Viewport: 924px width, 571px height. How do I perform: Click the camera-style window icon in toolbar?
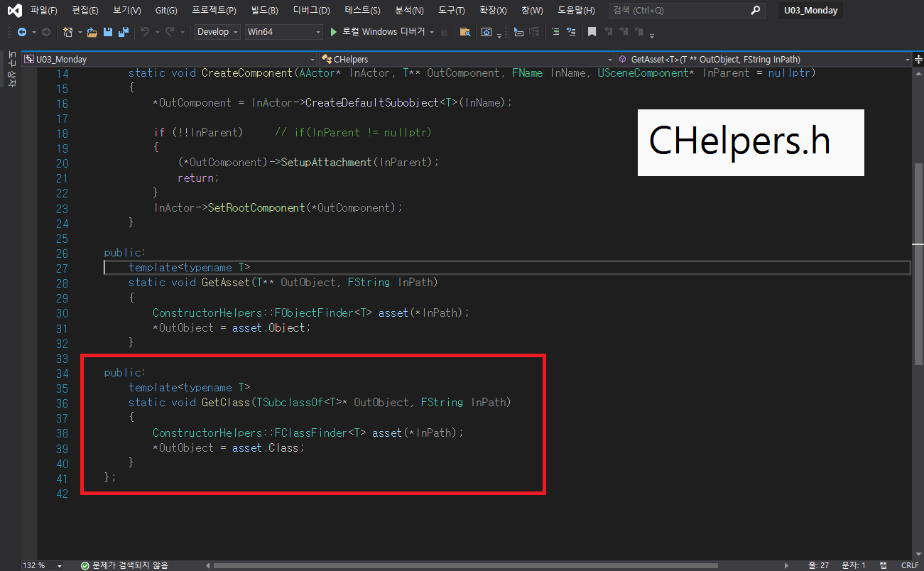pos(487,32)
